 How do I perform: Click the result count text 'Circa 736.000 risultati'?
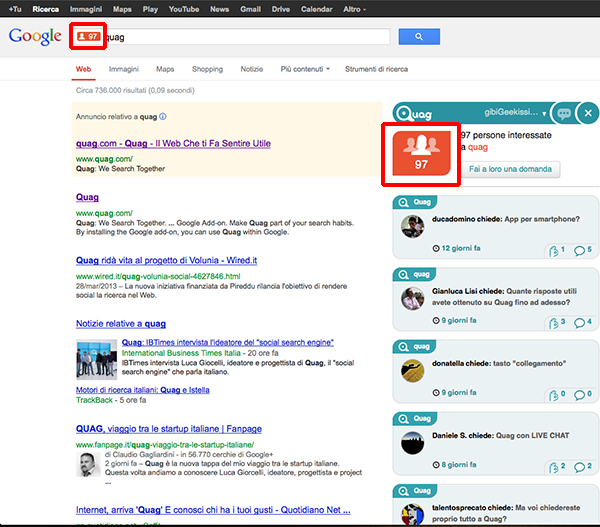(111, 90)
